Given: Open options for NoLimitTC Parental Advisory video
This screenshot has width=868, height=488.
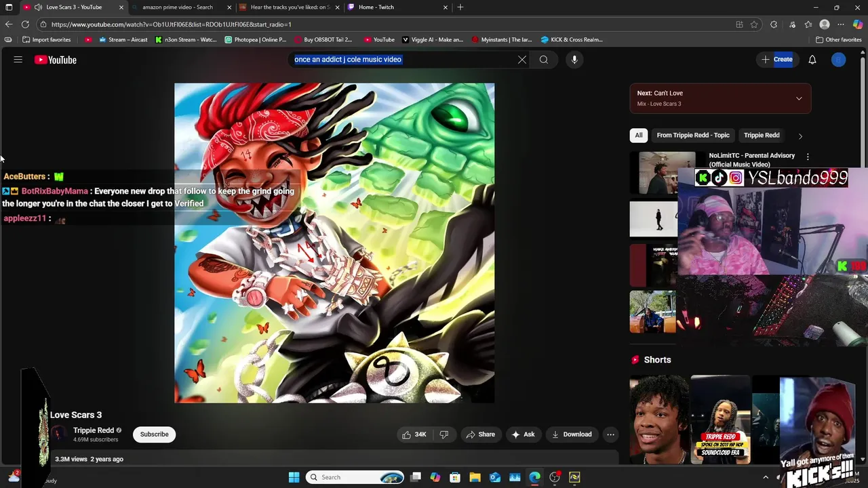Looking at the screenshot, I should [808, 157].
